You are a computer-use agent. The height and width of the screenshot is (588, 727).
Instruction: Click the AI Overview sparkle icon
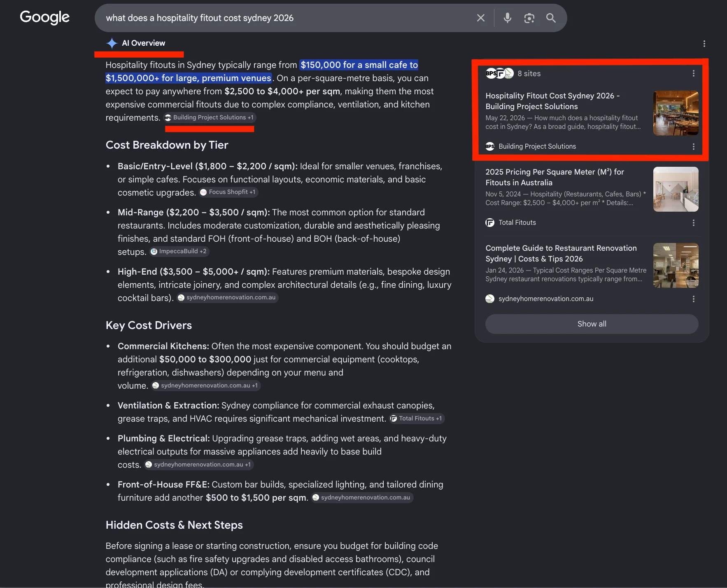(112, 43)
